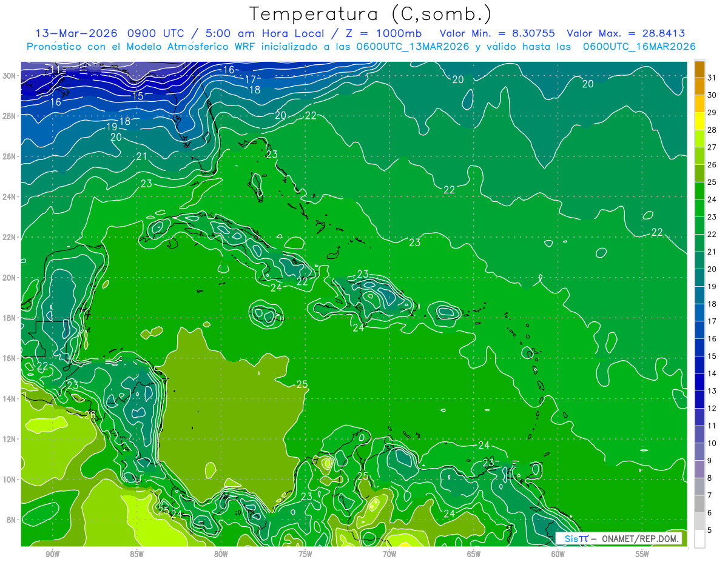This screenshot has width=728, height=562.
Task: Click the "20N" latitude axis label
Action: [x=9, y=278]
